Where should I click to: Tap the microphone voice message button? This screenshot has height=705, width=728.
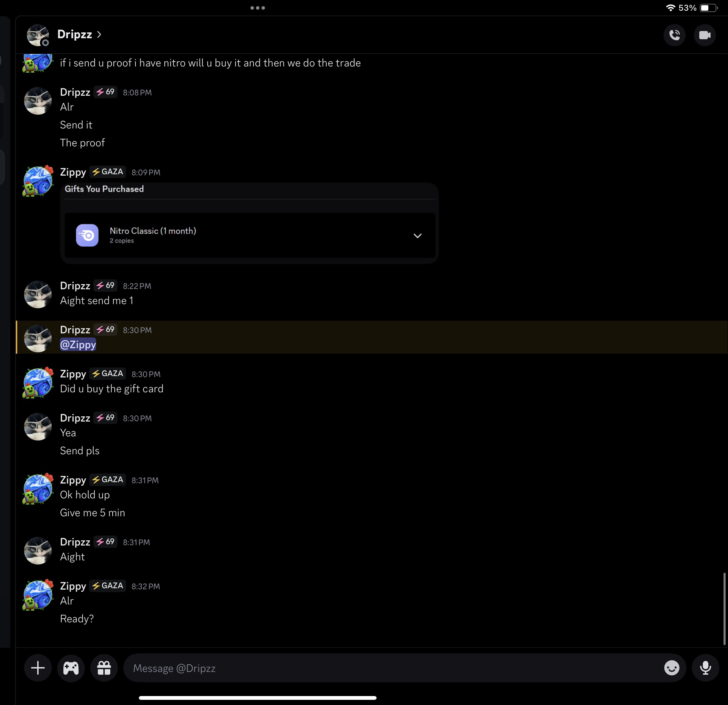click(x=705, y=668)
